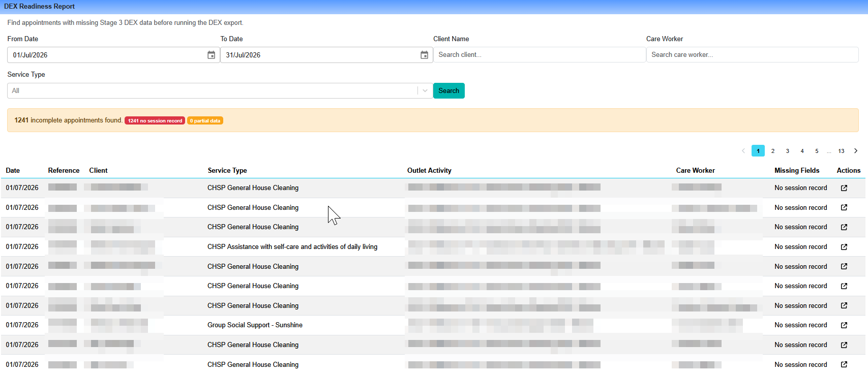Image resolution: width=868 pixels, height=374 pixels.
Task: Open the Group Social Support - Sunshine appointment
Action: [x=844, y=325]
